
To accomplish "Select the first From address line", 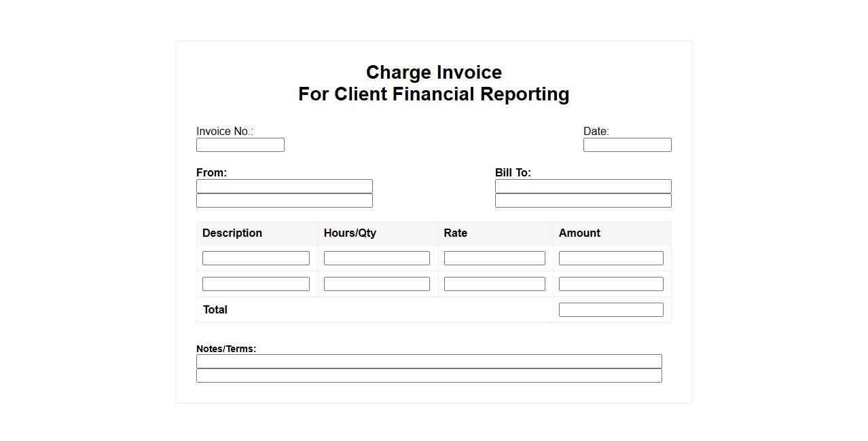I will pos(284,186).
